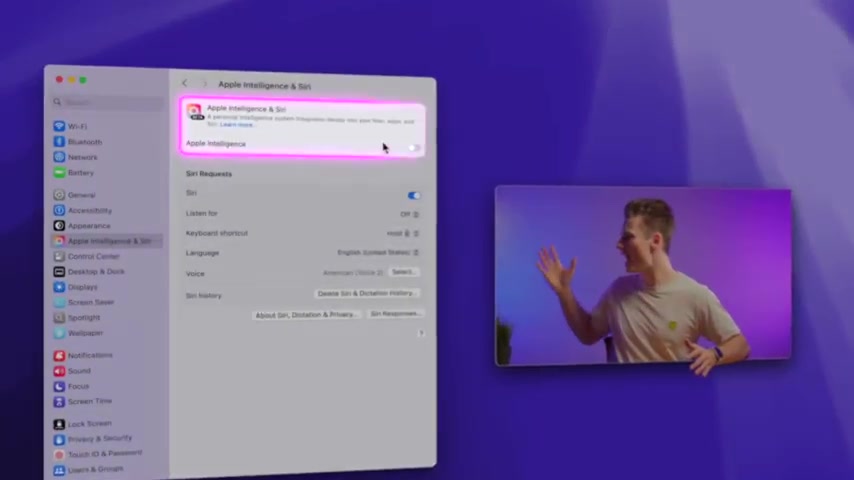
Task: Open the Notifications sidebar icon
Action: point(59,355)
